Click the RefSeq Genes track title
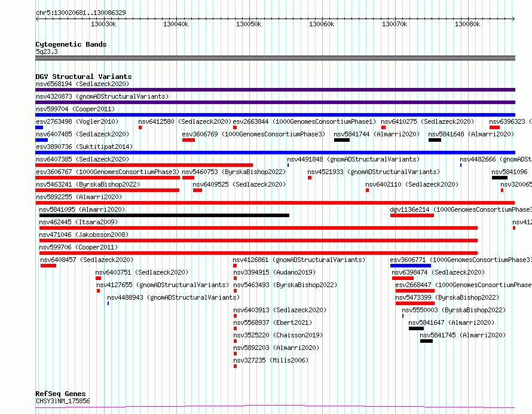 click(60, 394)
